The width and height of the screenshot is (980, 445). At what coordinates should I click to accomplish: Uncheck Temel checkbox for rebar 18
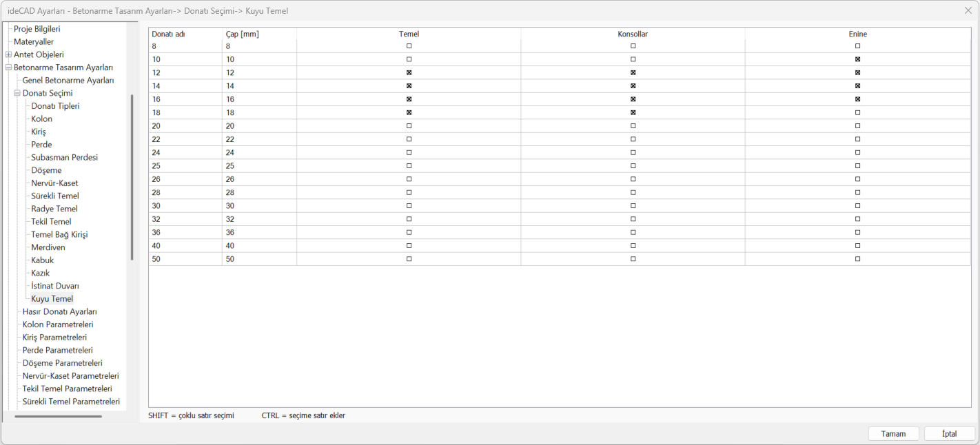(409, 112)
